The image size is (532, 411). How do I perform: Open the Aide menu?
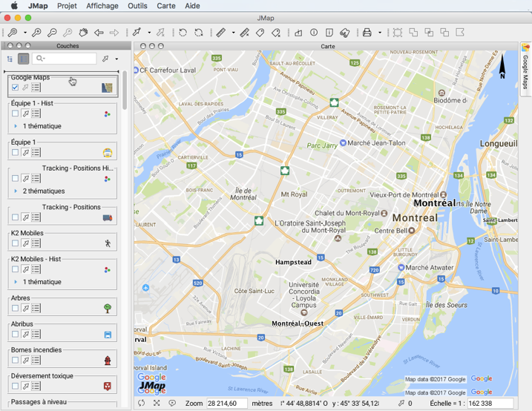click(x=192, y=6)
